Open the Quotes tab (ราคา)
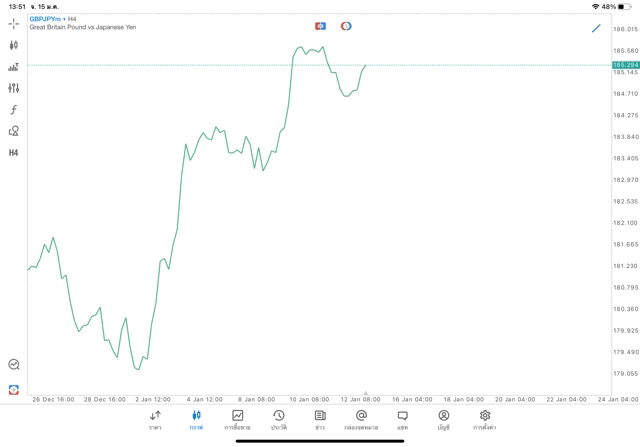Screen dimensions: 640x447 pos(155,419)
